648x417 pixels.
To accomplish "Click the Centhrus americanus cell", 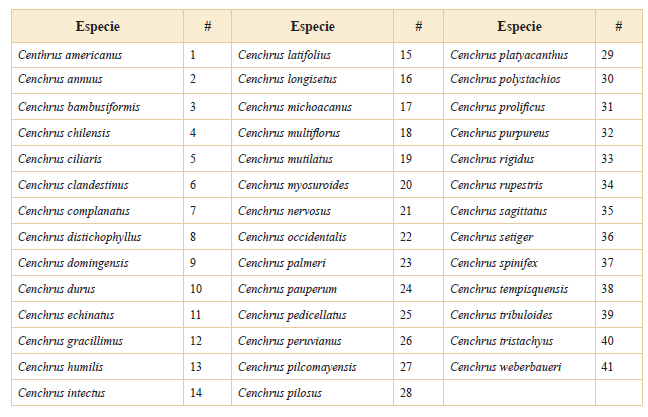I will click(98, 55).
